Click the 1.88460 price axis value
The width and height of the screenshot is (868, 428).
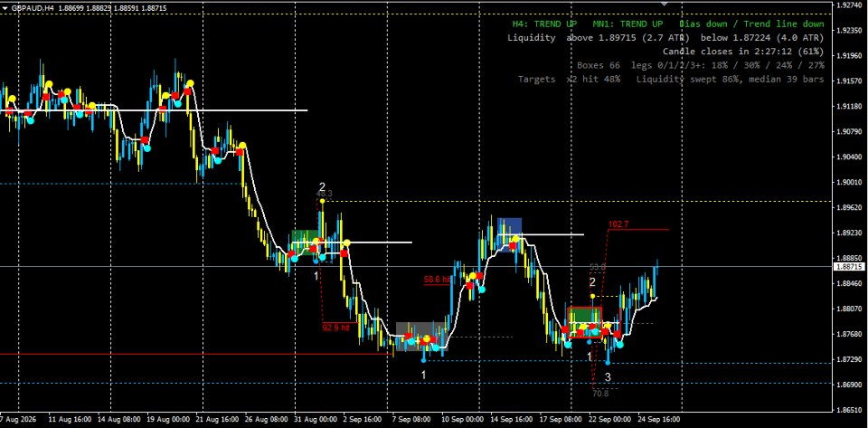tap(850, 283)
